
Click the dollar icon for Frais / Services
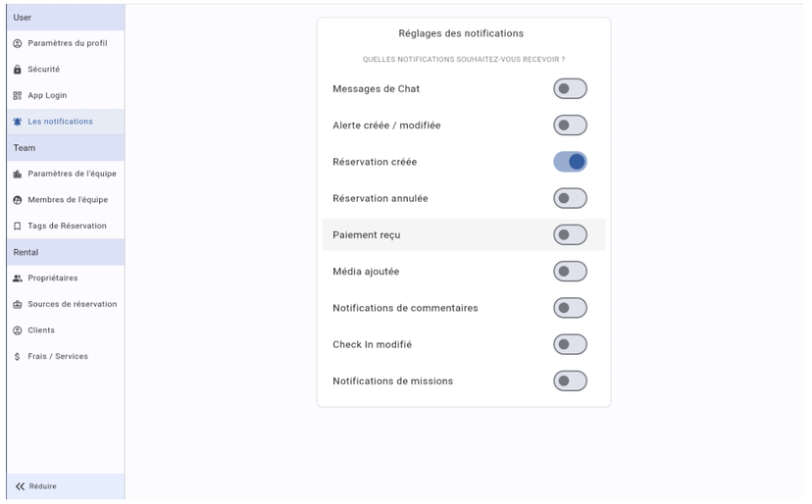[x=18, y=356]
